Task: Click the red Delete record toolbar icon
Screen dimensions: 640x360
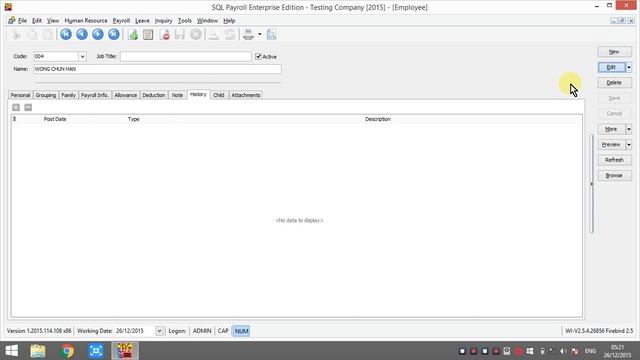Action: tap(165, 35)
